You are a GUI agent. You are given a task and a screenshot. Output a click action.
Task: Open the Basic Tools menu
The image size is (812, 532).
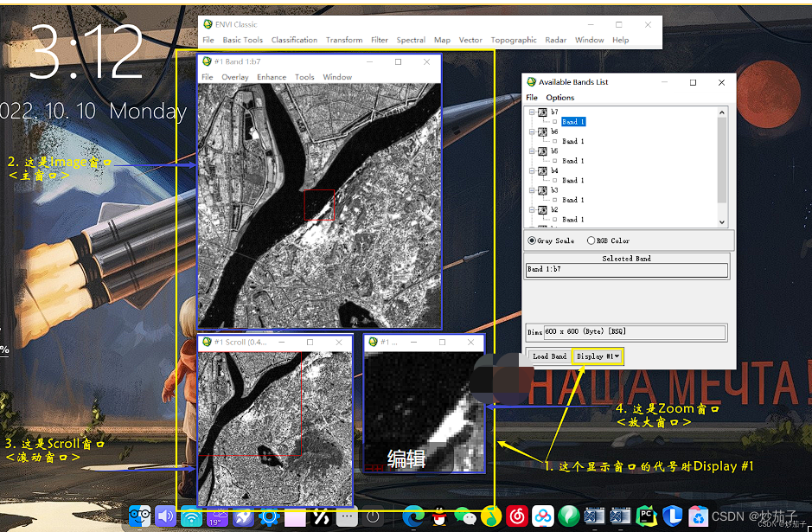click(x=242, y=40)
